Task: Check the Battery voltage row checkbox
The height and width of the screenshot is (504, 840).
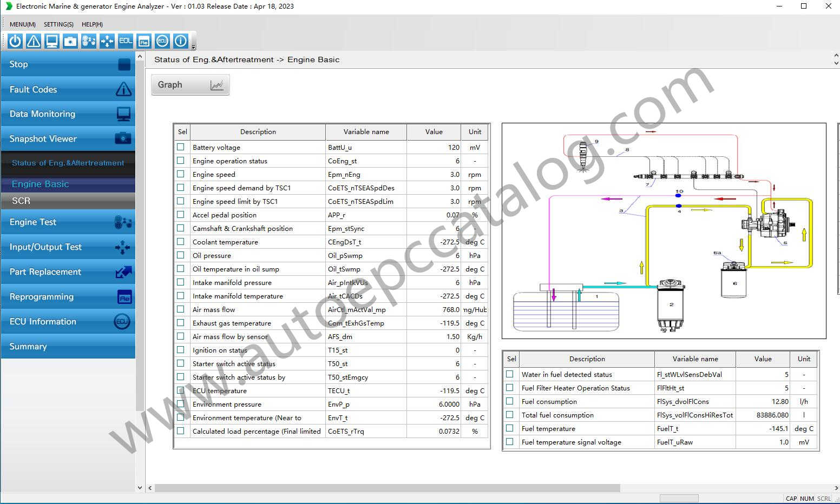Action: pyautogui.click(x=180, y=147)
